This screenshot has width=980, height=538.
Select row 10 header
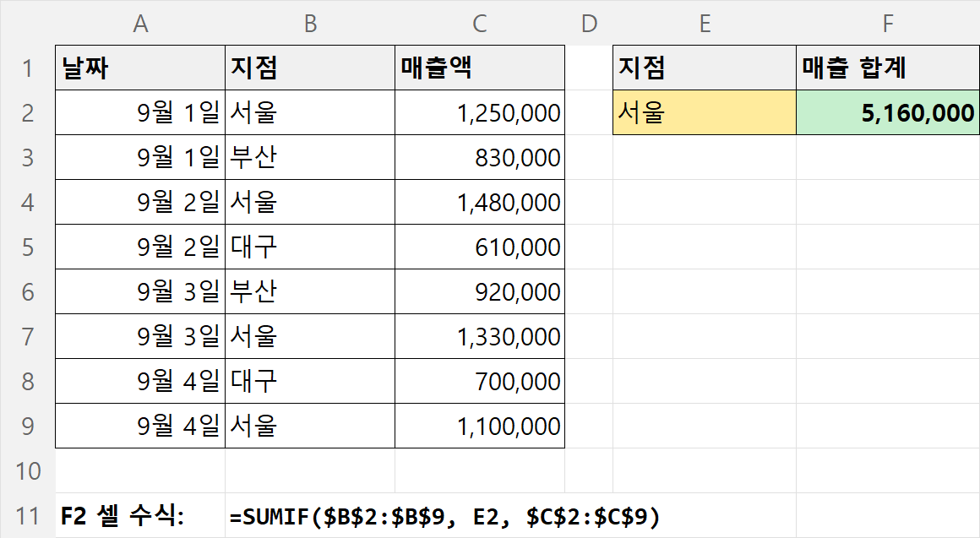28,470
